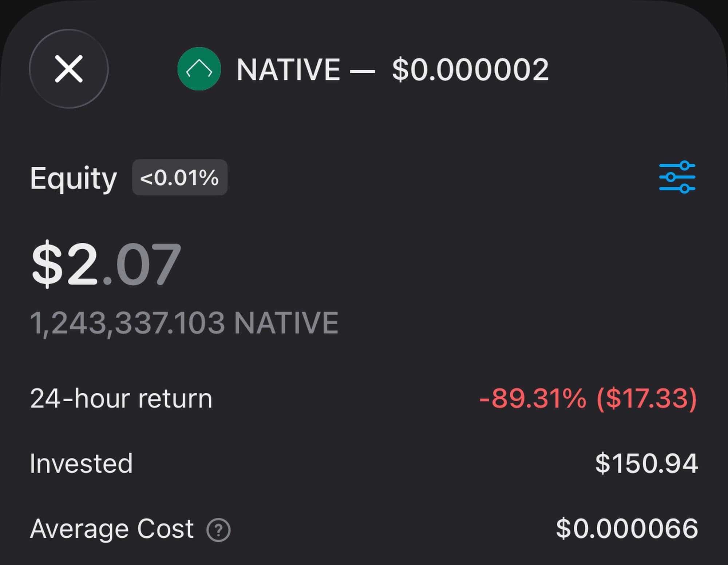Tap the green NATIVE token logo
The height and width of the screenshot is (565, 728).
(199, 69)
